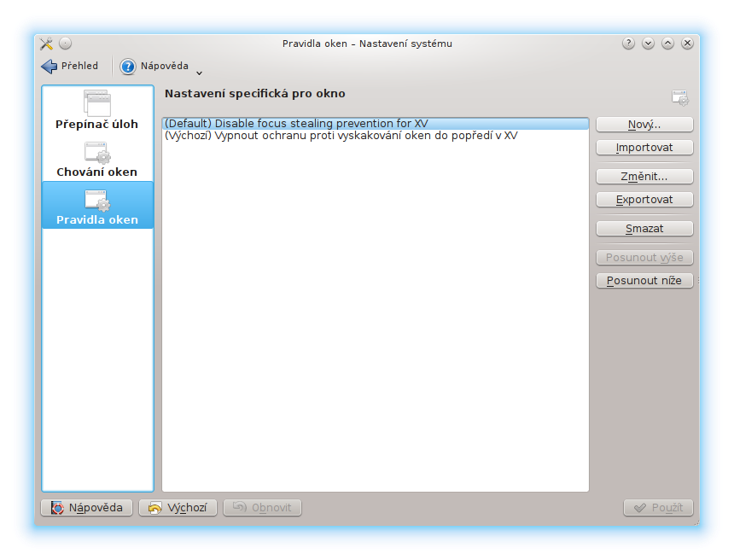734x560 pixels.
Task: Go back via Přehled toolbar label
Action: point(79,66)
